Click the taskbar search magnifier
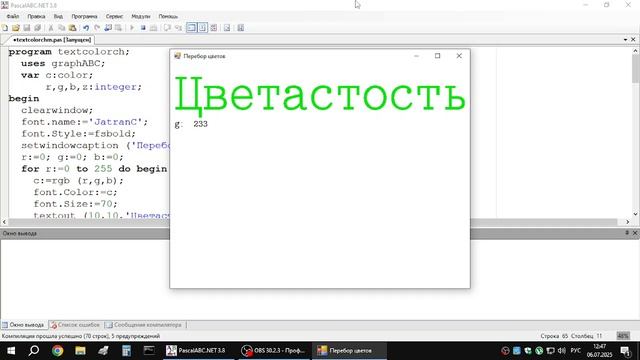This screenshot has height=360, width=640. 34,351
